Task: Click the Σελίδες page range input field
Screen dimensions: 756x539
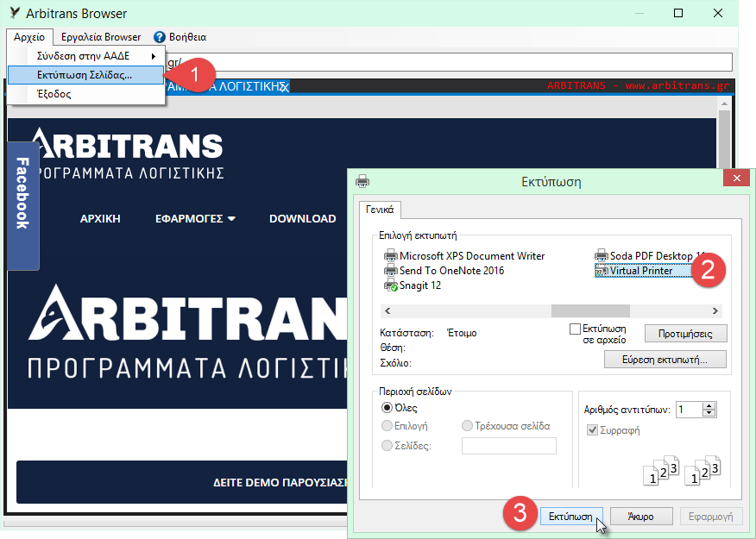Action: click(x=508, y=446)
